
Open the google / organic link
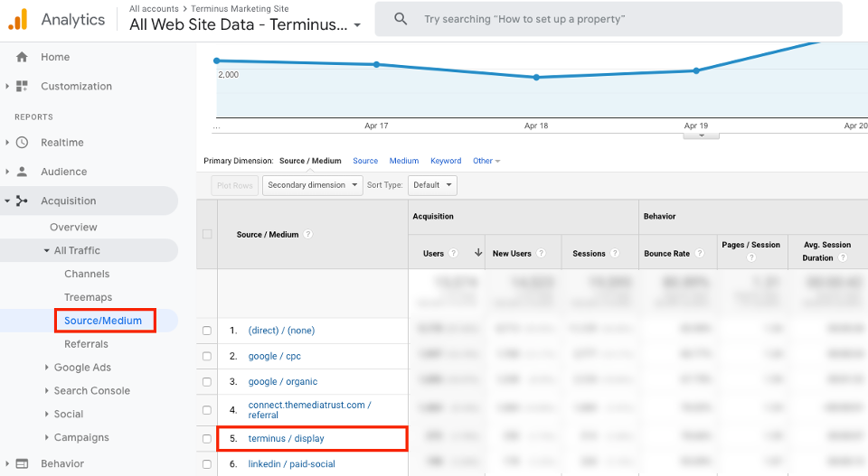click(283, 381)
